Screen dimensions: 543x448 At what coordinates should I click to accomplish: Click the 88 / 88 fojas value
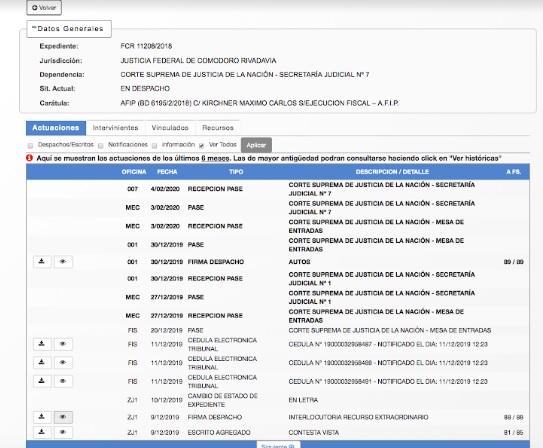pyautogui.click(x=514, y=417)
